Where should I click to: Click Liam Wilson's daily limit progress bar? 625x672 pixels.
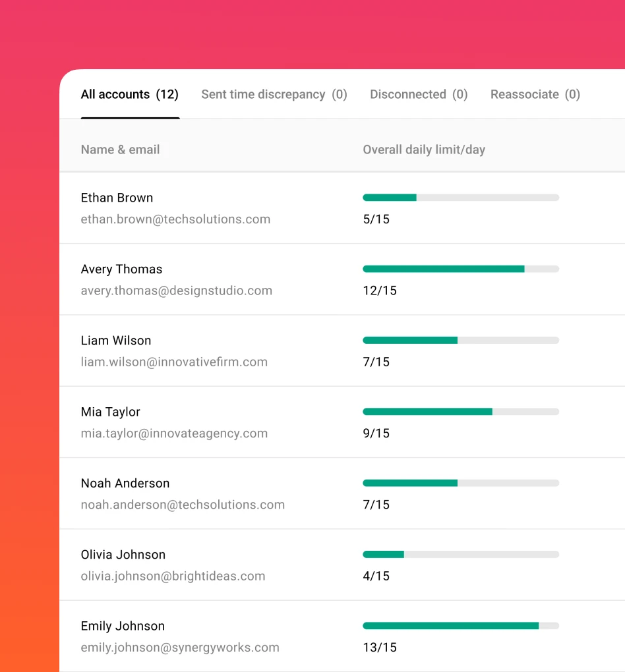click(461, 341)
